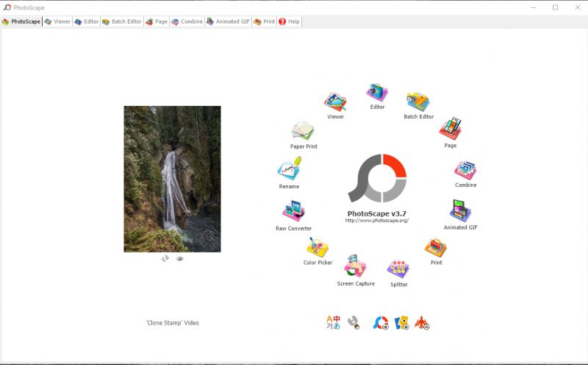Click the PhotoScape logo in the center

377,178
